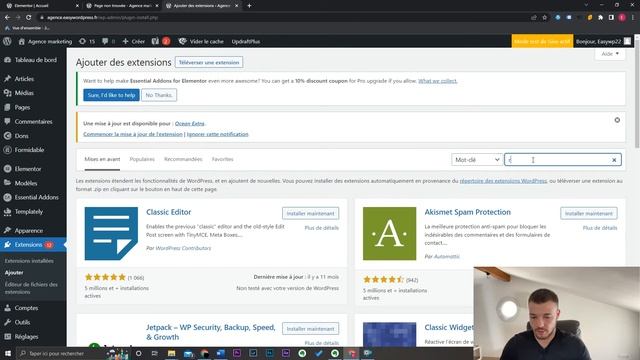The height and width of the screenshot is (360, 640).
Task: Open What we collect link
Action: click(438, 81)
